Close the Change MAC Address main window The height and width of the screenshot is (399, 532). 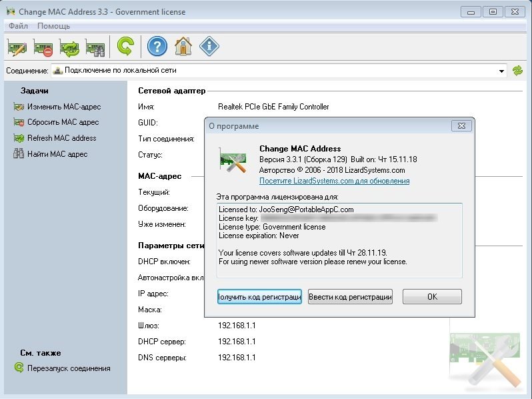point(515,12)
